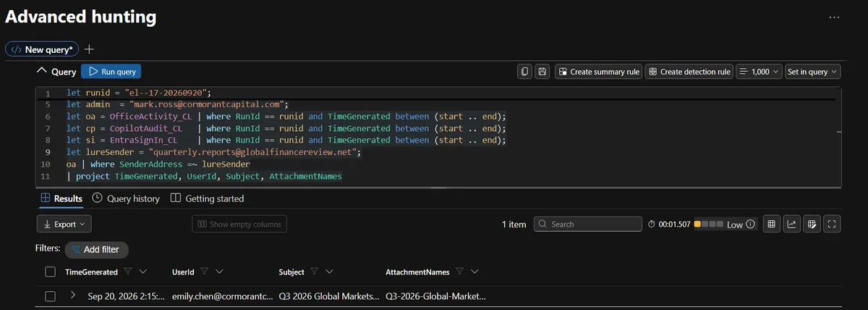
Task: Click the let runid query line
Action: pyautogui.click(x=137, y=93)
